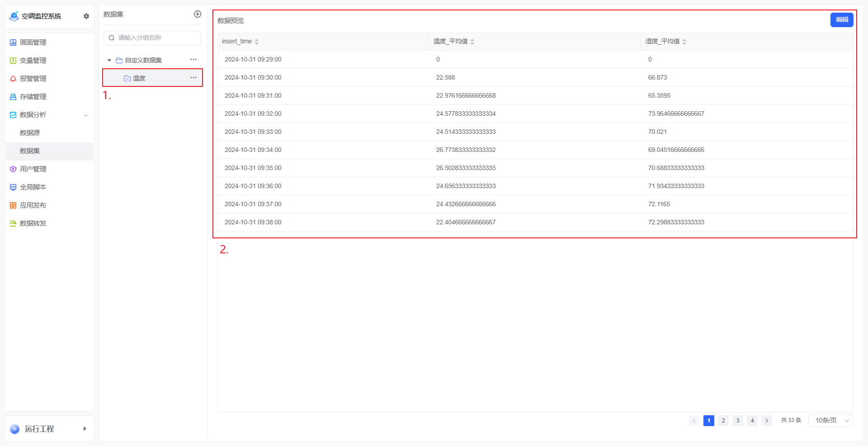868x446 pixels.
Task: Sort the 温度_平均值 column
Action: click(x=472, y=42)
